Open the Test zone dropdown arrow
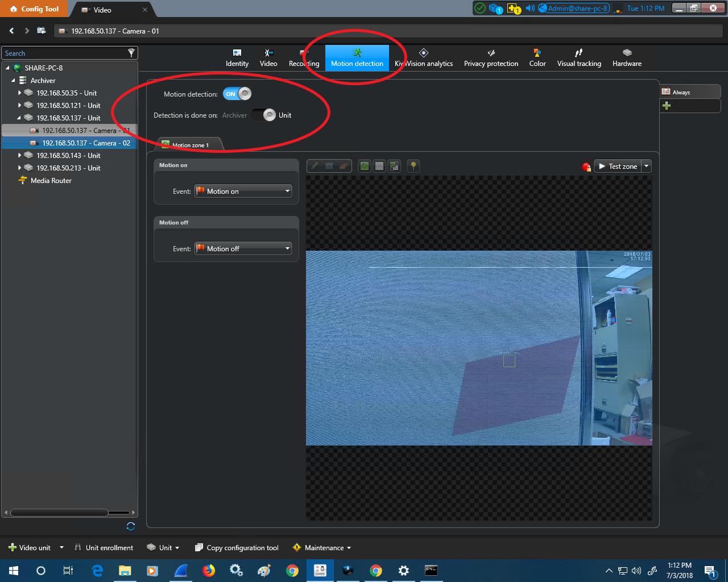 click(646, 167)
